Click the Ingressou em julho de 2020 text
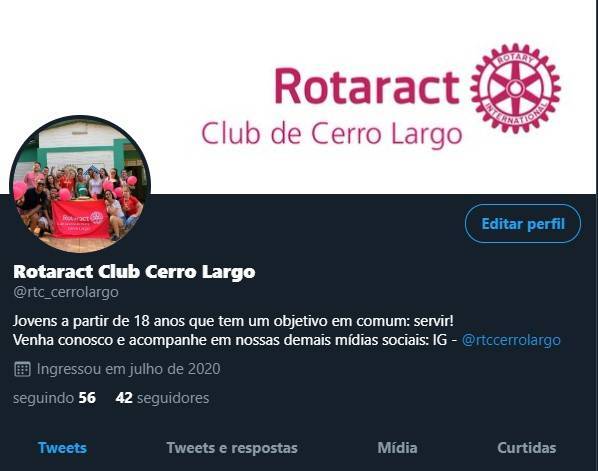Screen dimensions: 598x471 [129, 369]
